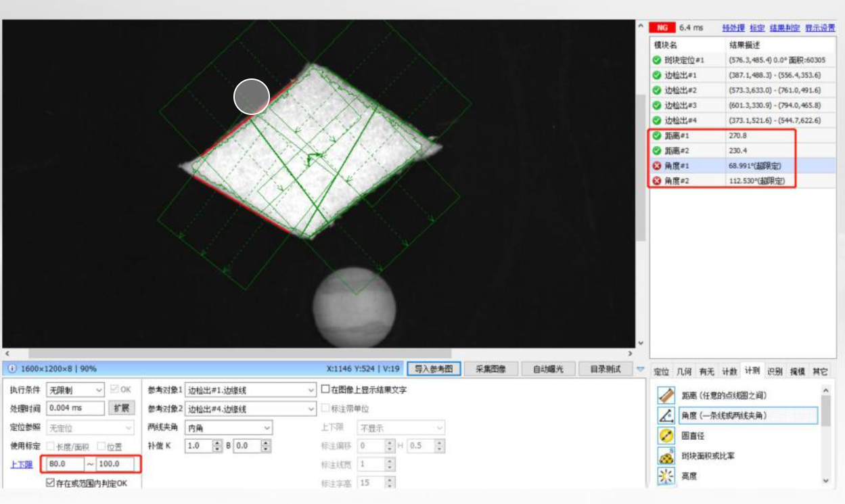845x504 pixels.
Task: Select the 亮度 brightness tool icon
Action: [x=666, y=476]
